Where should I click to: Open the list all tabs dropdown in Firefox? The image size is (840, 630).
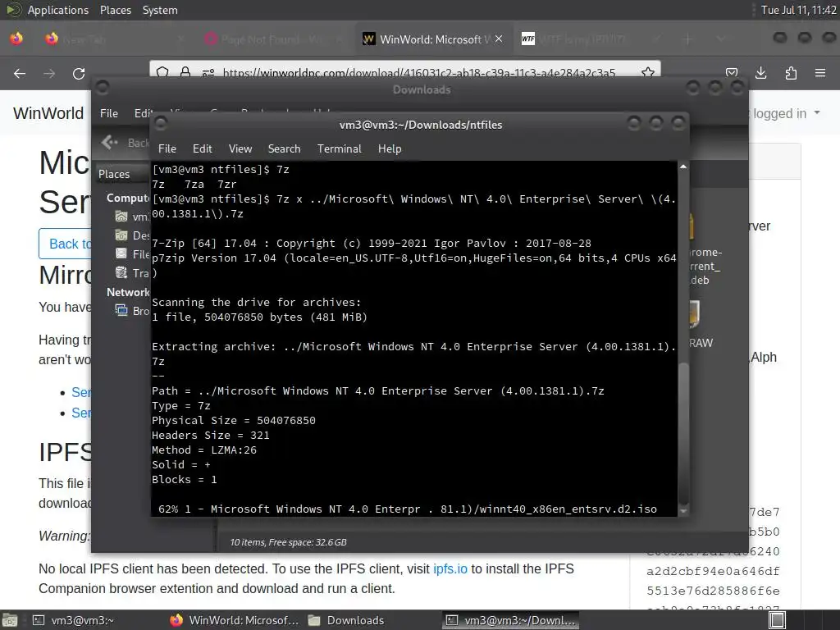click(x=720, y=39)
